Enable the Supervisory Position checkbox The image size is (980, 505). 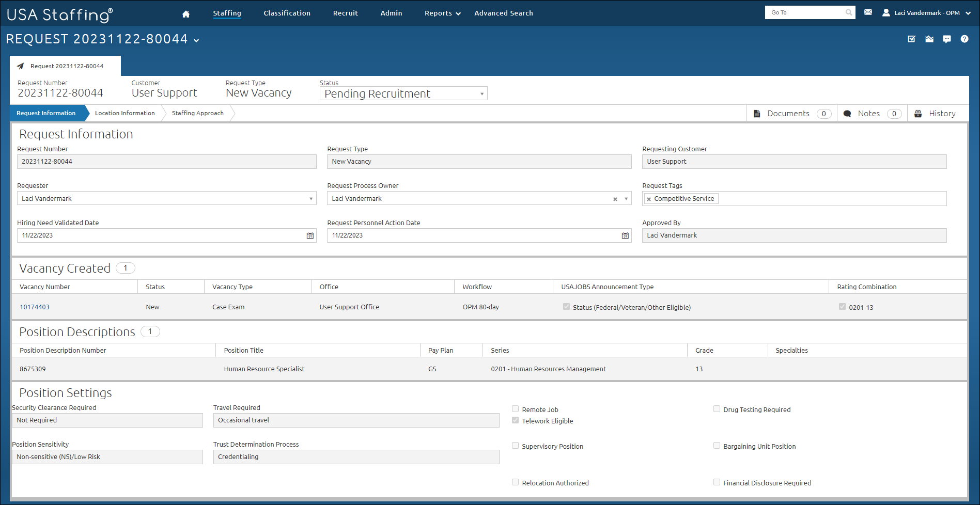coord(515,445)
